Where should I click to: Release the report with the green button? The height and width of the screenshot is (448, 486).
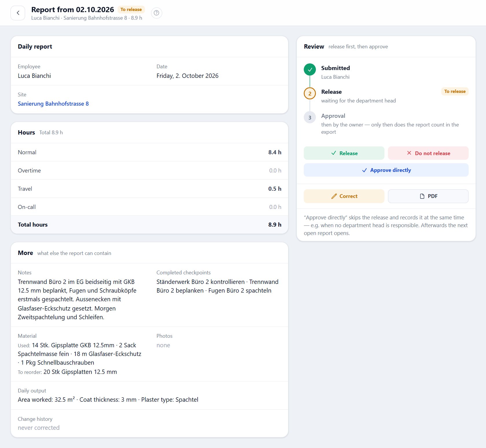344,153
